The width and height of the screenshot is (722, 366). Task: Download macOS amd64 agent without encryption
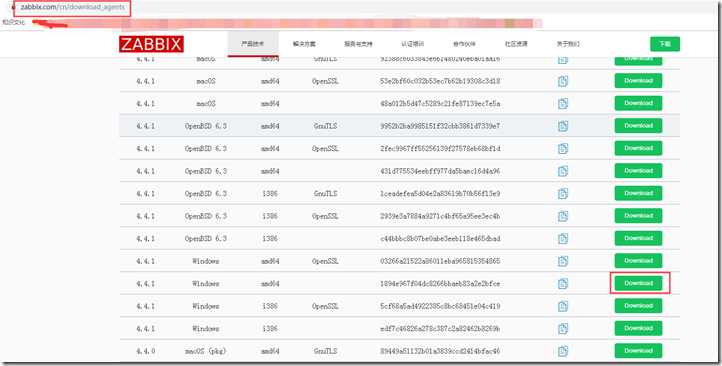(638, 103)
